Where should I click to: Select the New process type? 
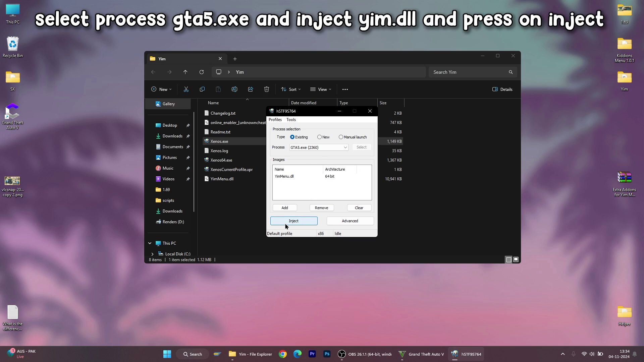(323, 137)
